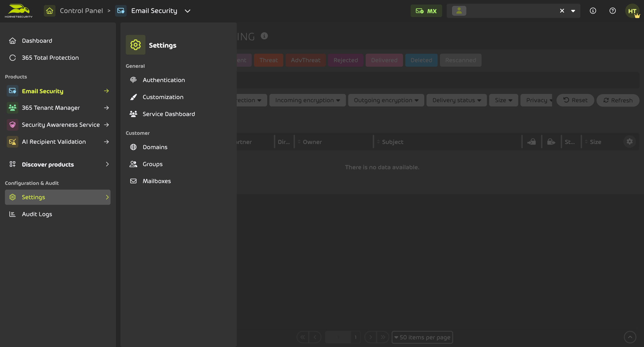Expand Security Awareness Service arrow

coord(106,125)
